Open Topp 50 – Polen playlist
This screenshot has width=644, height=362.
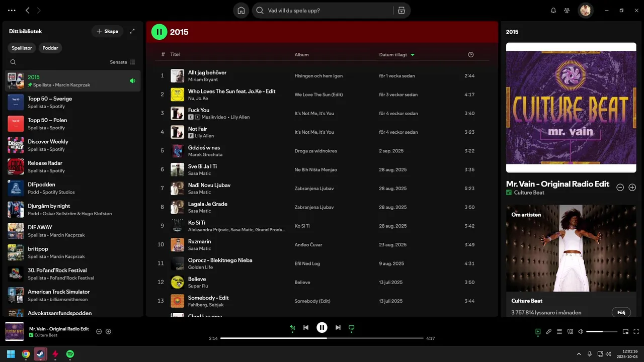pos(73,124)
